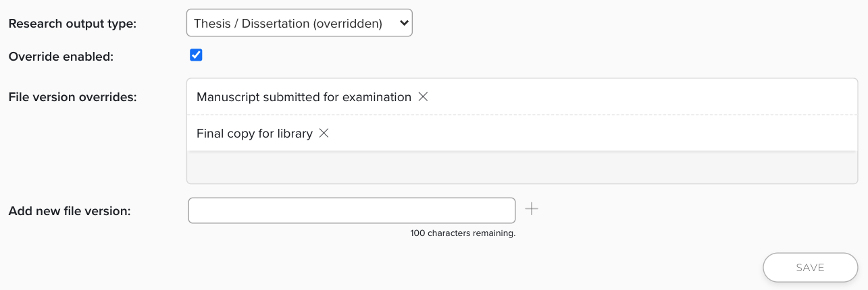
Task: Select the "Final copy for library" entry text
Action: pyautogui.click(x=254, y=134)
